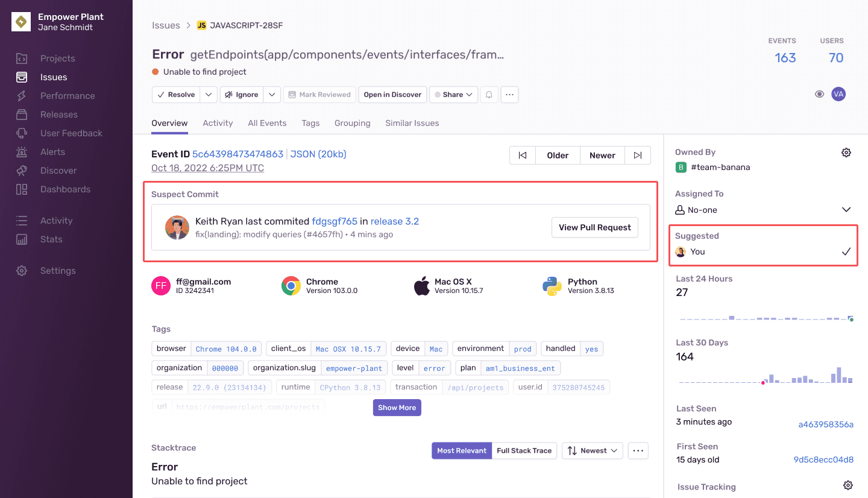Toggle the eye subscription icon near the avatar

(x=819, y=94)
